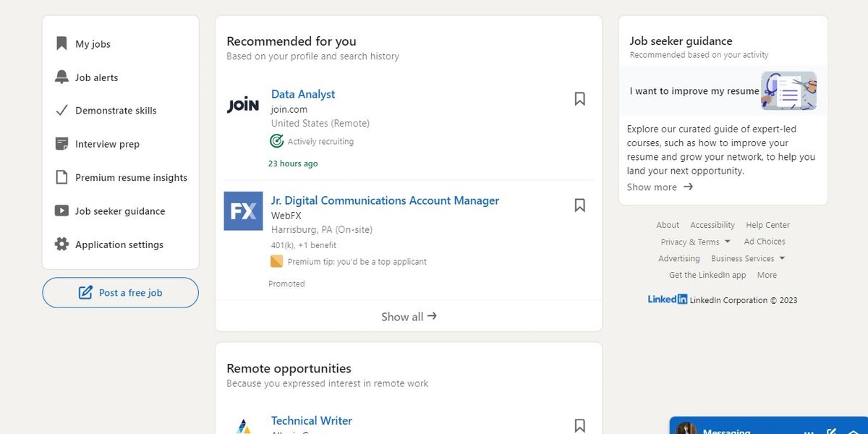The image size is (868, 434).
Task: Open Premium resume insights document icon
Action: click(62, 177)
